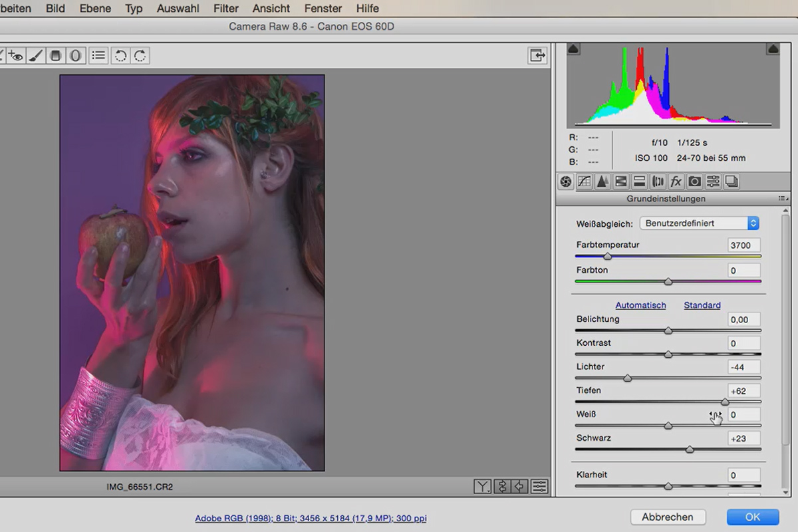Open the Presets panel tab
Image resolution: width=798 pixels, height=532 pixels.
714,182
